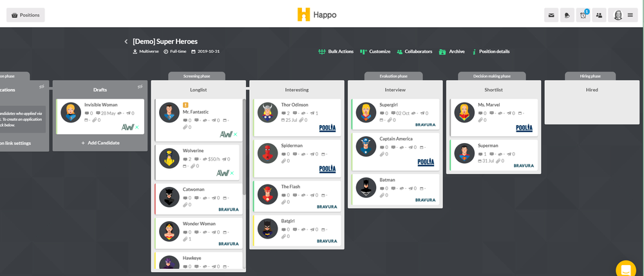This screenshot has width=644, height=276.
Task: Open Collaborators
Action: pyautogui.click(x=414, y=52)
